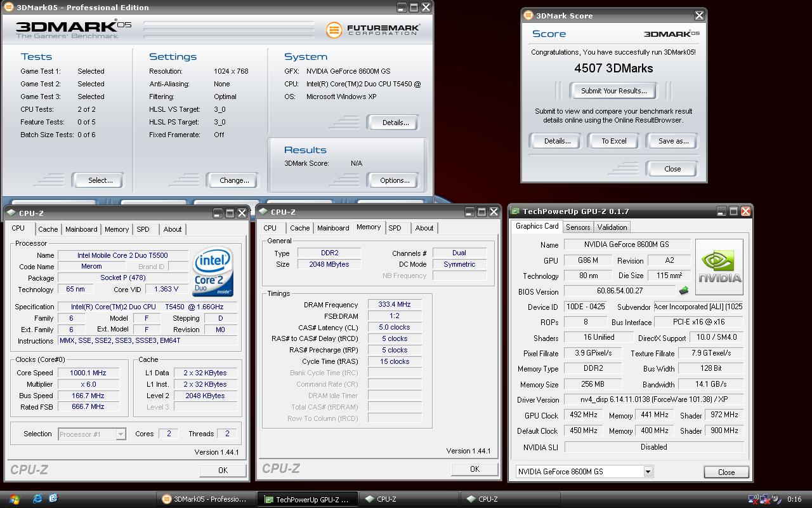Click OK in left CPU-Z window
This screenshot has height=508, width=812.
[x=223, y=471]
